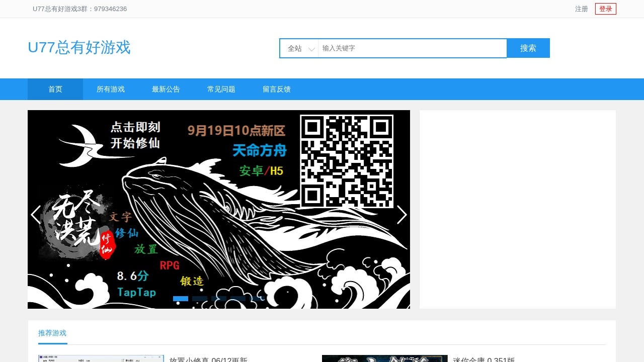Open the 注册 registration link
The width and height of the screenshot is (644, 362).
point(581,9)
